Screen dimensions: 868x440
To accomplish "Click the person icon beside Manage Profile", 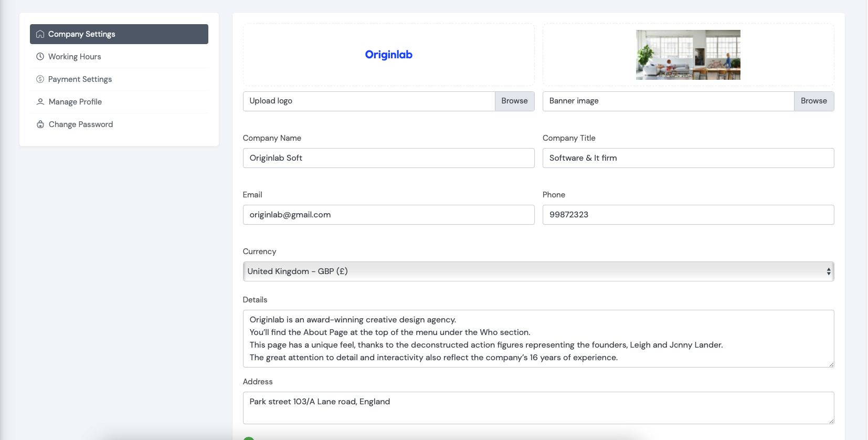I will 40,102.
